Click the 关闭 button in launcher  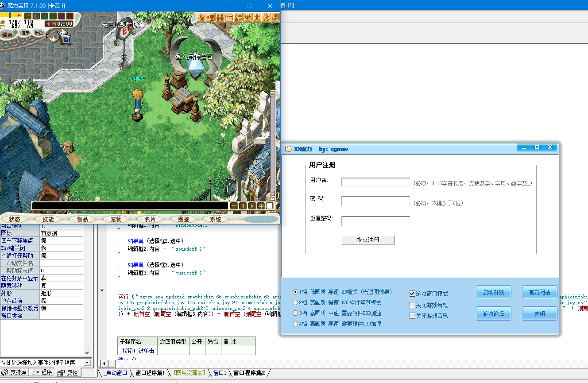pos(539,313)
